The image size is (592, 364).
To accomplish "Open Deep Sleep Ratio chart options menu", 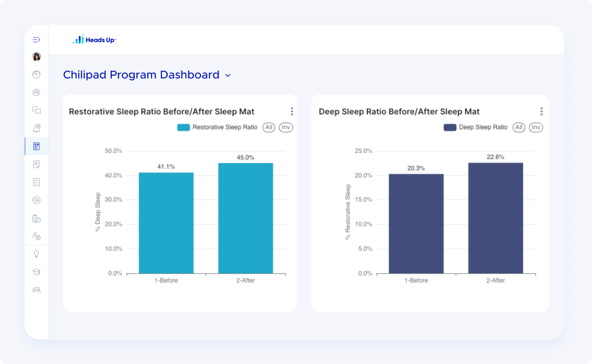I will [x=541, y=111].
